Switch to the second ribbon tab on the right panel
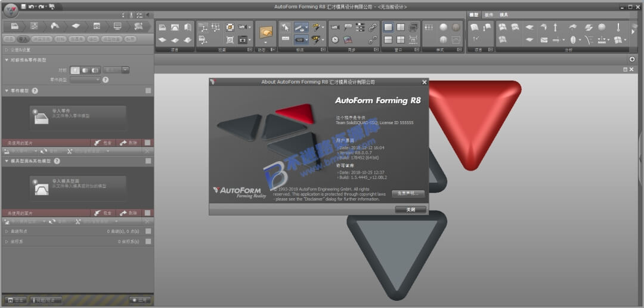This screenshot has height=308, width=644. point(489,15)
